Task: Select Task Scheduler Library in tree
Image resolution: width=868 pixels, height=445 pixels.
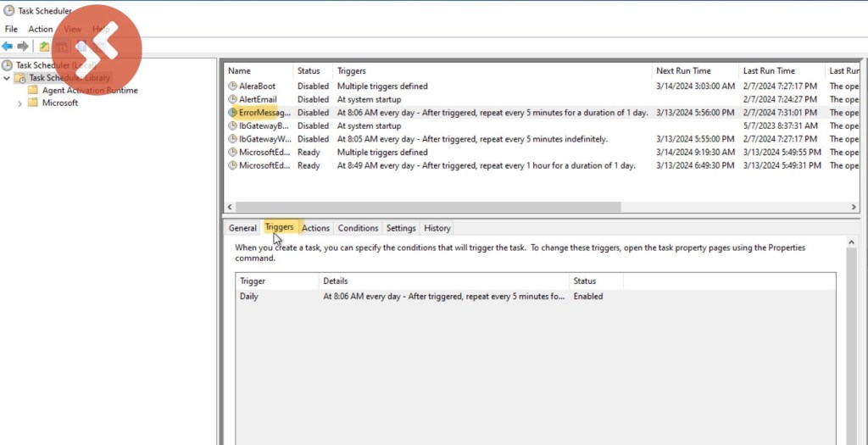Action: 70,77
